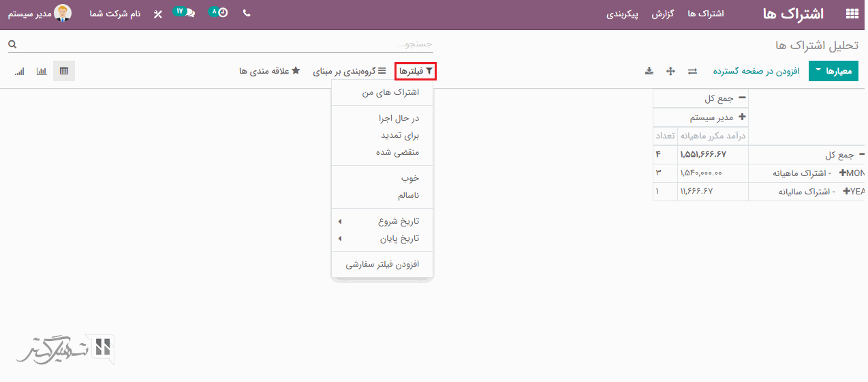The width and height of the screenshot is (868, 382).
Task: Click تحلیل اشتراک ها breadcrumb title
Action: pyautogui.click(x=817, y=45)
